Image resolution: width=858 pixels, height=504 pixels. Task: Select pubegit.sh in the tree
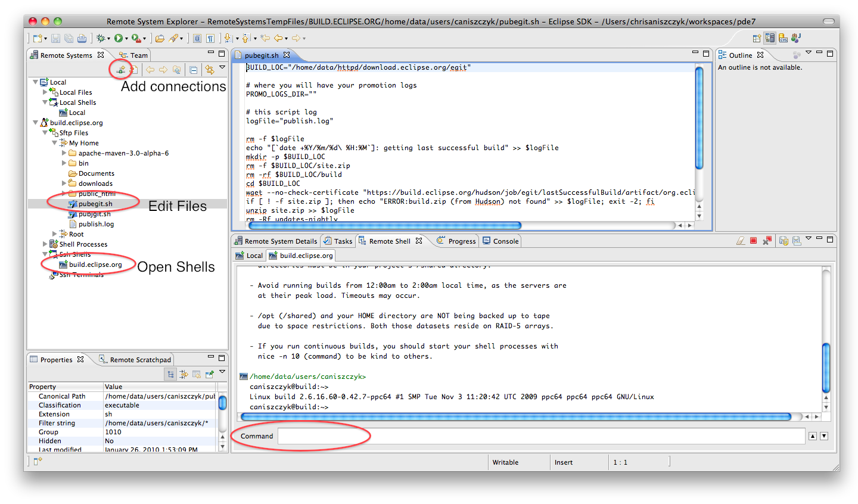click(x=95, y=204)
